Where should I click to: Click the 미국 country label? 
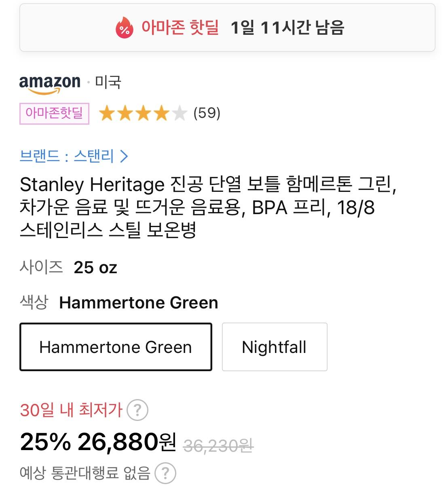pyautogui.click(x=108, y=82)
